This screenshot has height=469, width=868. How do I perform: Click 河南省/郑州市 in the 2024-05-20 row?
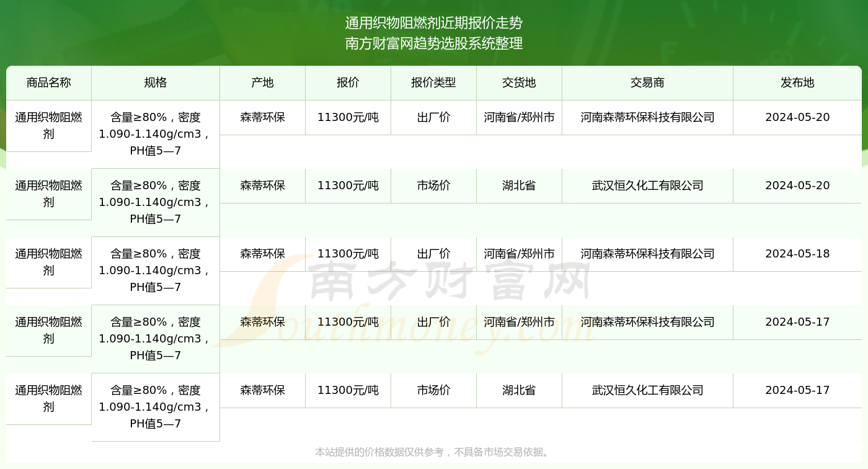[x=520, y=117]
